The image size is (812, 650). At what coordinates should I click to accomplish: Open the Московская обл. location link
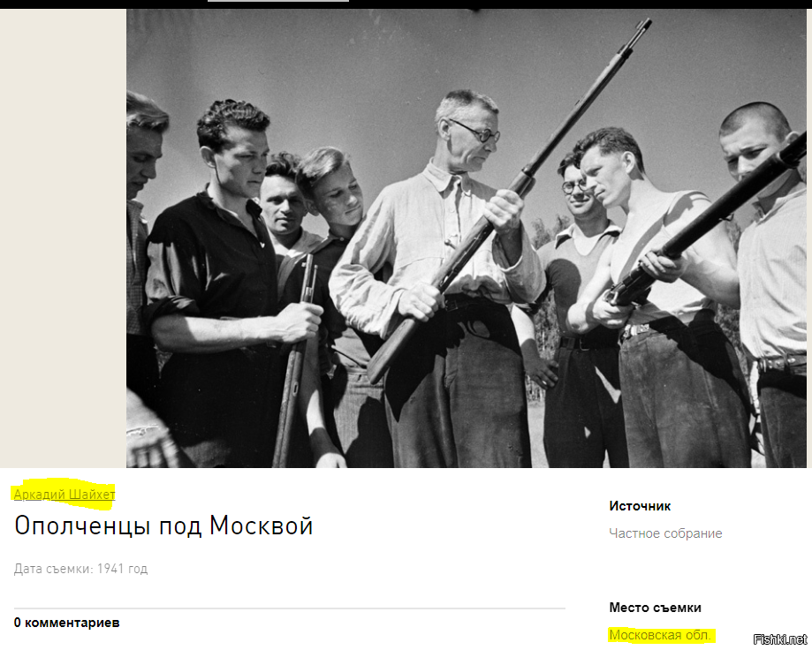660,635
